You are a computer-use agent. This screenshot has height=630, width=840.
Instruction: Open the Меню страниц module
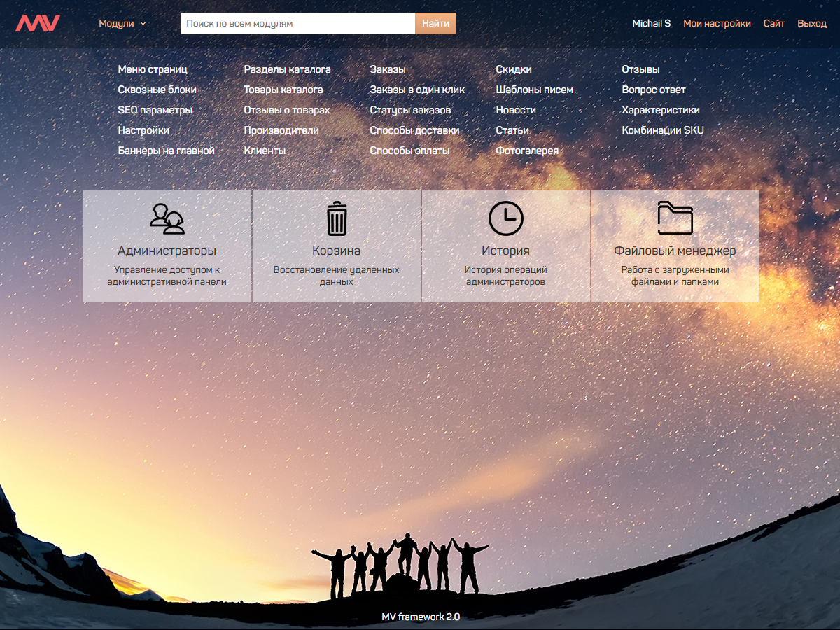point(153,69)
